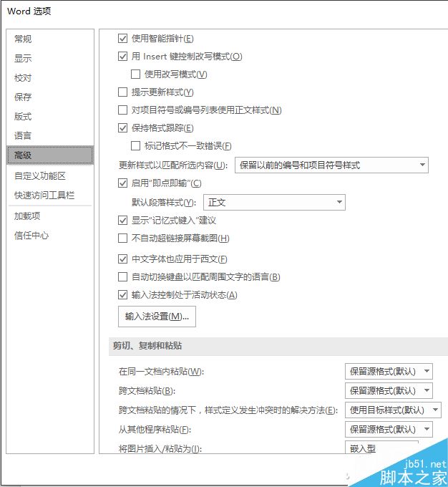Open 将图片插入/粘贴为 dropdown 嵌入型
Screen dimensions: 448x487
tap(382, 447)
